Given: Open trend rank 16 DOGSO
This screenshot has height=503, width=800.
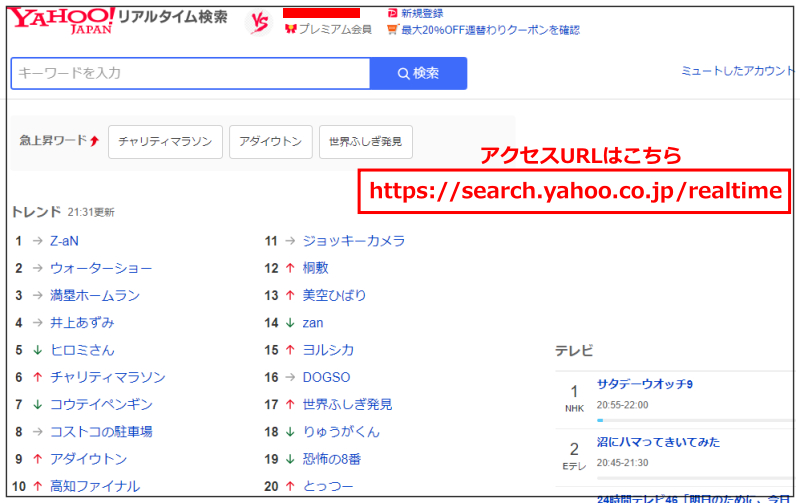Looking at the screenshot, I should coord(327,378).
